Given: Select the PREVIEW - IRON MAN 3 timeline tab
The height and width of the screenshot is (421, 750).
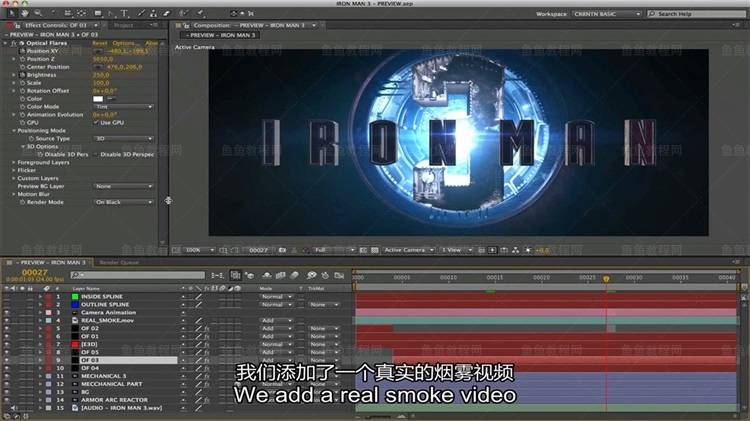Looking at the screenshot, I should click(x=52, y=263).
